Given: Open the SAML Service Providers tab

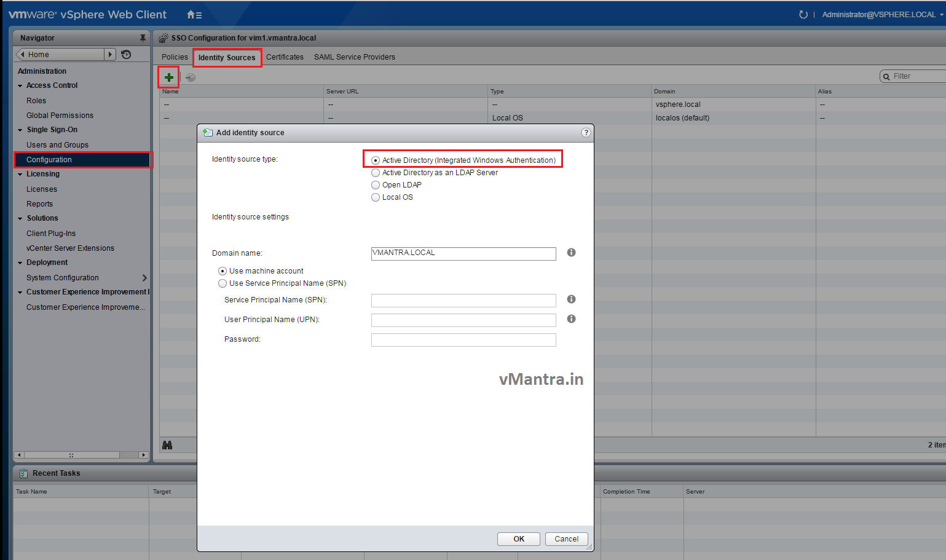Looking at the screenshot, I should pos(354,57).
